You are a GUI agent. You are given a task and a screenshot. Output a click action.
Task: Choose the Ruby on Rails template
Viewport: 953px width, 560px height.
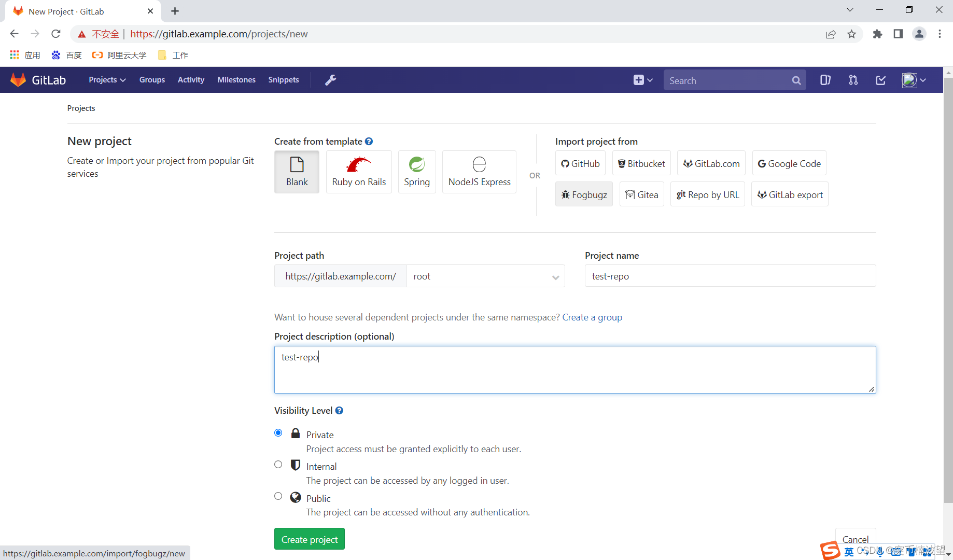pos(359,172)
